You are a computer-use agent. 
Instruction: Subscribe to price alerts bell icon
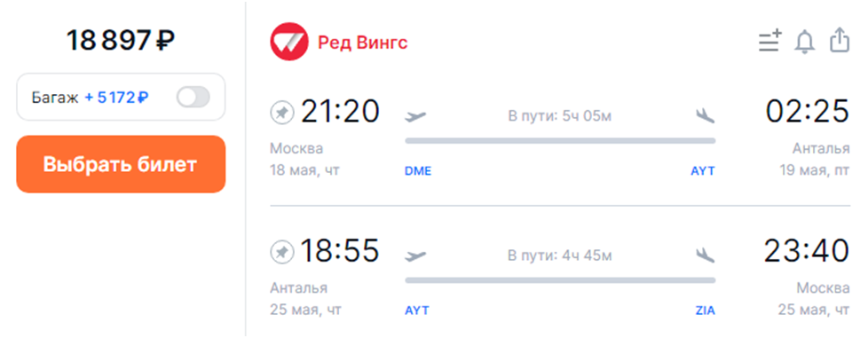[x=804, y=42]
